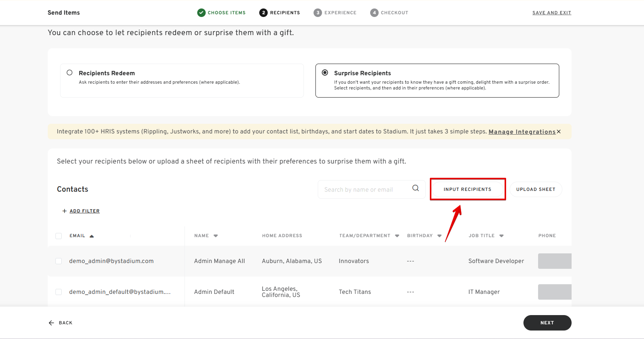644x339 pixels.
Task: Open the Job Title column dropdown arrow
Action: point(501,236)
